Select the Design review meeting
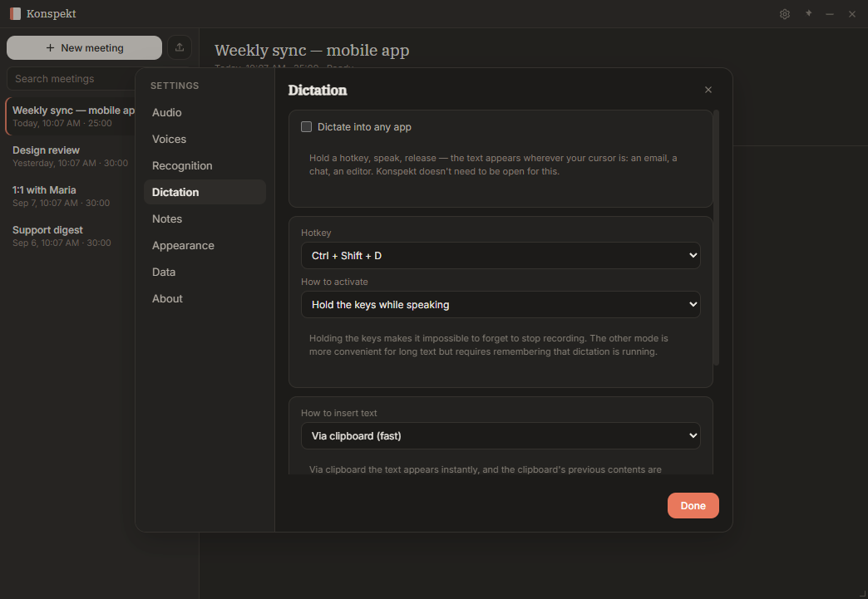868x599 pixels. point(71,156)
